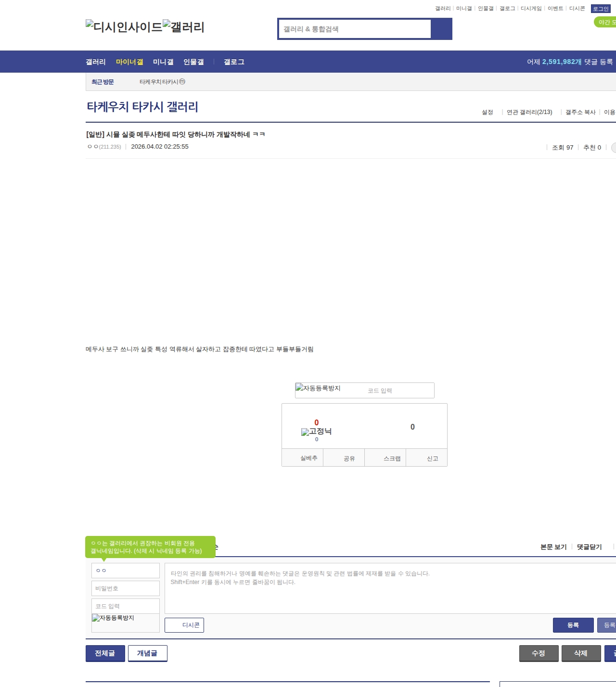Viewport: 616px width, 687px height.
Task: Focus the 비밀번호 field
Action: [x=126, y=588]
